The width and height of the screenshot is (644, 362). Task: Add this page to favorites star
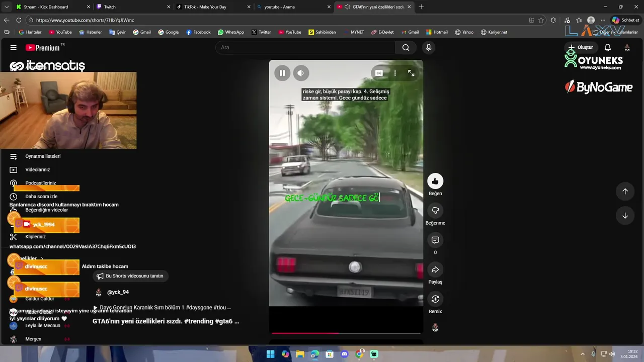541,20
